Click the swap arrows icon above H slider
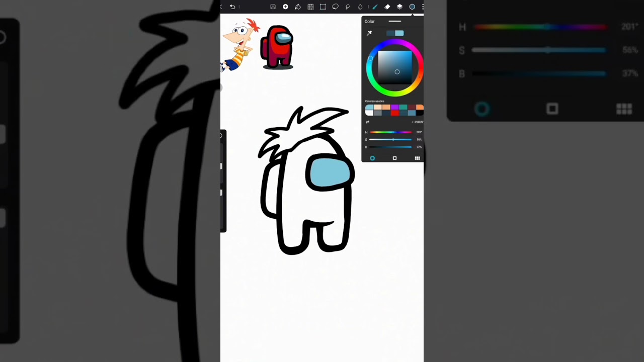 pyautogui.click(x=367, y=122)
